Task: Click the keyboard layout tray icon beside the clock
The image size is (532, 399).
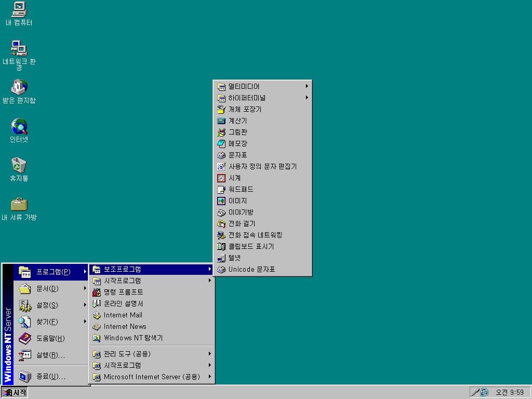Action: pos(485,393)
